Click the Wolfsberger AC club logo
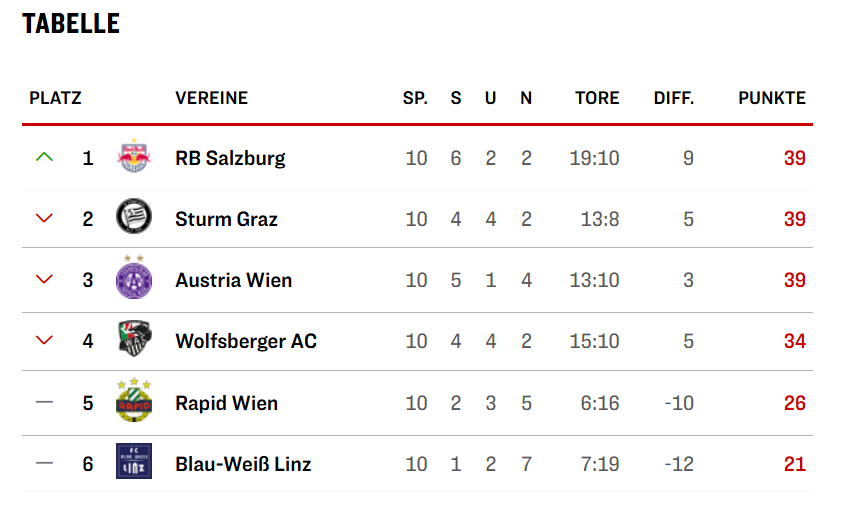The width and height of the screenshot is (859, 528). point(133,340)
